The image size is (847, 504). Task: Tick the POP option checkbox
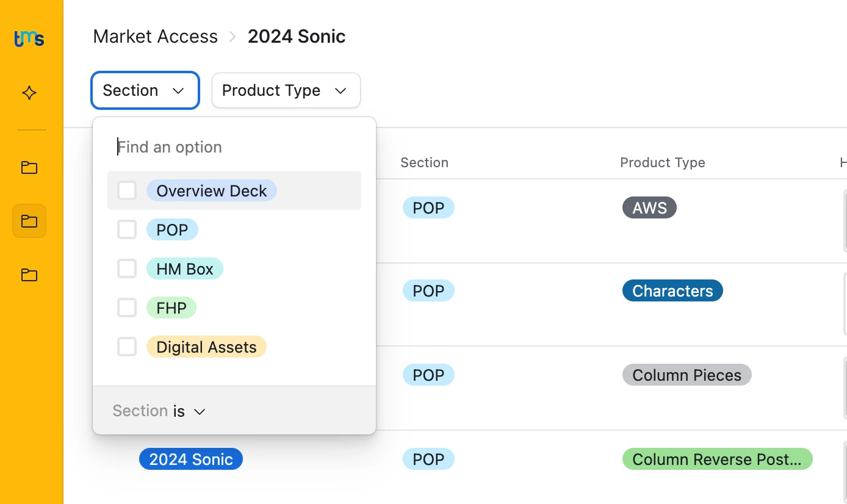point(127,230)
